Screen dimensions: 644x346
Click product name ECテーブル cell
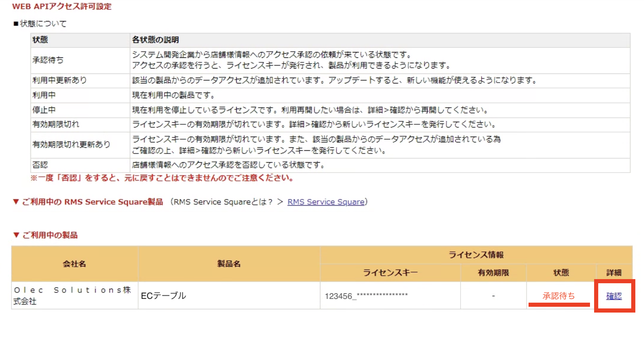click(229, 296)
